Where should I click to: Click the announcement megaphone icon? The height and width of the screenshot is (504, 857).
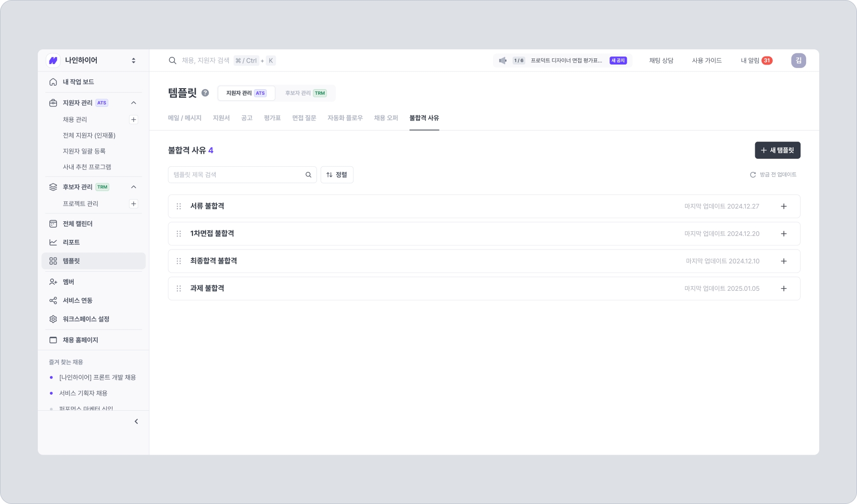pyautogui.click(x=503, y=60)
